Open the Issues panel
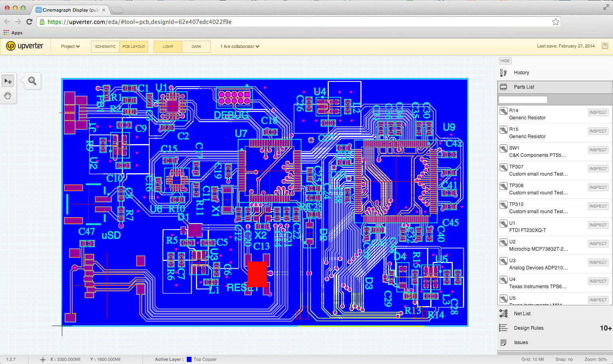The image size is (613, 364). tap(521, 342)
